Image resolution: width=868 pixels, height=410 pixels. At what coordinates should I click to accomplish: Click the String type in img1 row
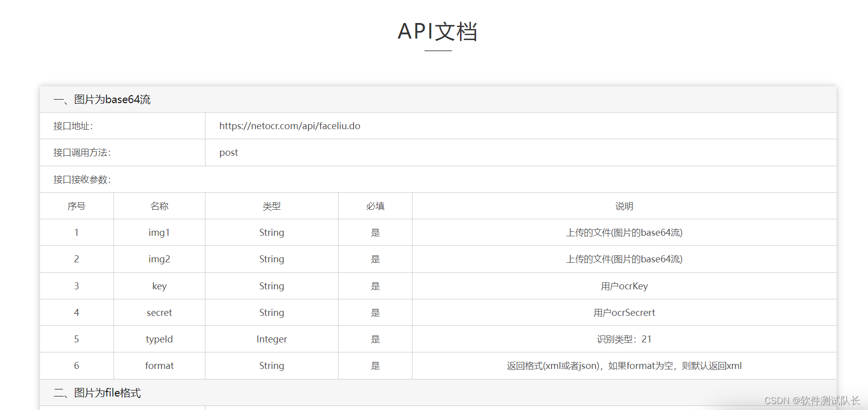click(x=271, y=232)
